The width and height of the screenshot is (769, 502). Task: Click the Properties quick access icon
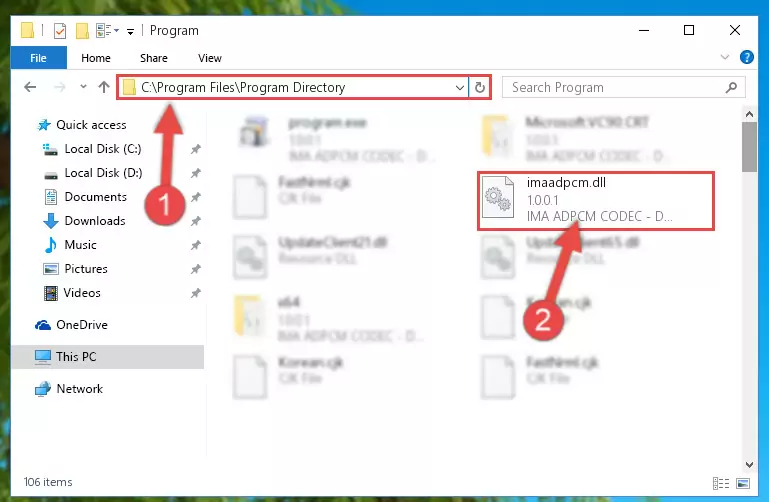coord(59,31)
